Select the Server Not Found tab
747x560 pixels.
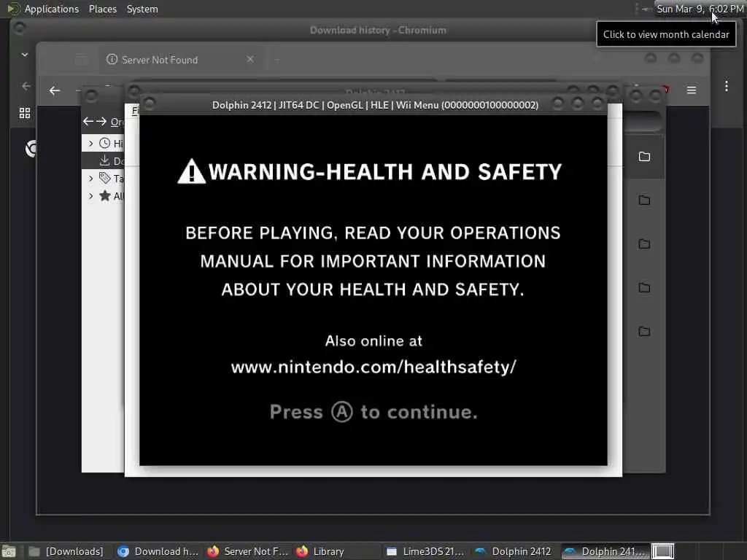pyautogui.click(x=181, y=60)
